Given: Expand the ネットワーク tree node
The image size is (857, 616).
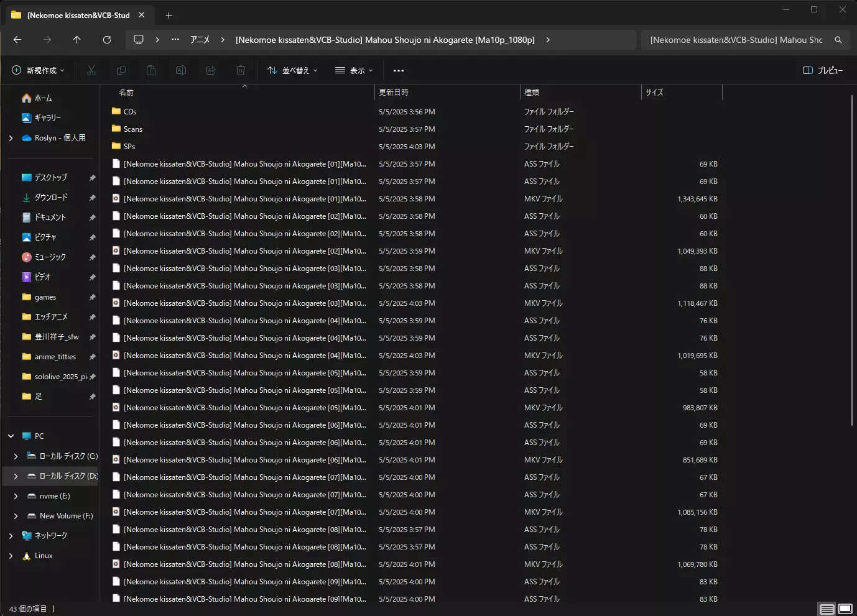Looking at the screenshot, I should (11, 536).
